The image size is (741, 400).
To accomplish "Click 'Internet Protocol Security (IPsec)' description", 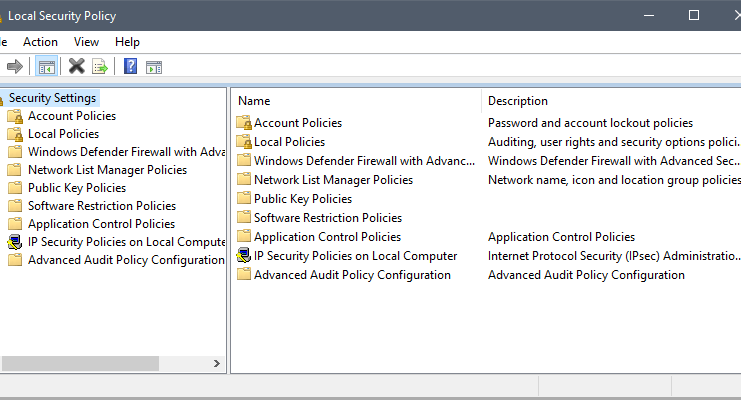I will 614,256.
